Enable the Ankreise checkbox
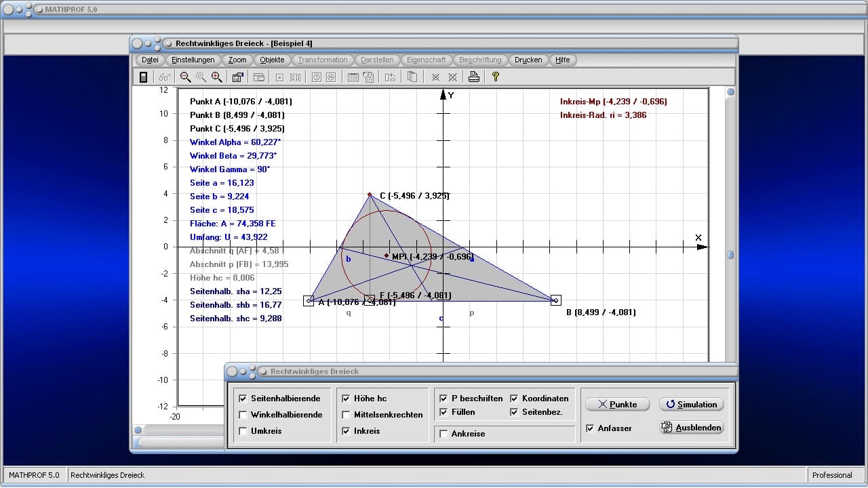 [443, 434]
